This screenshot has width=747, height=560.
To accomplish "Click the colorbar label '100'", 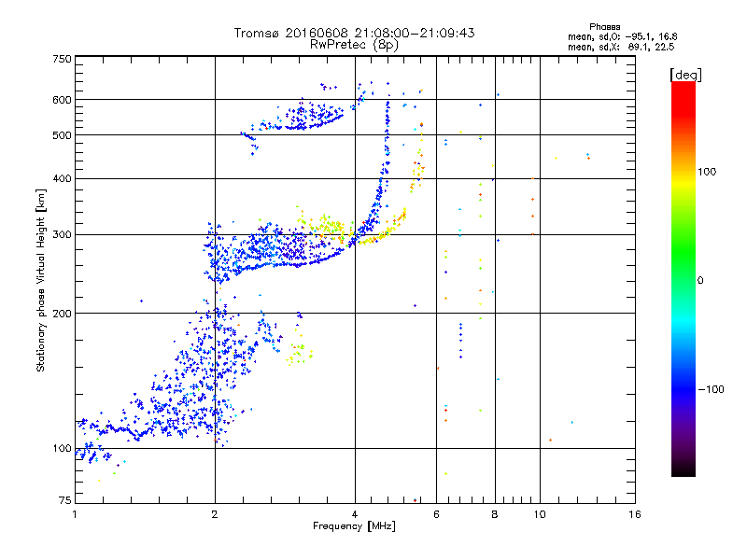I will tap(707, 172).
